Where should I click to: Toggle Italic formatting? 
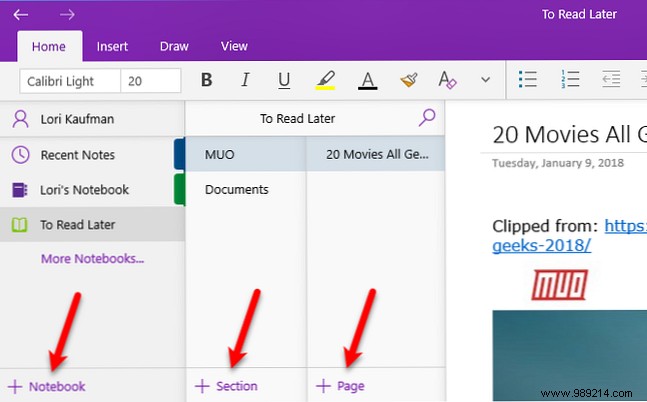click(x=245, y=80)
